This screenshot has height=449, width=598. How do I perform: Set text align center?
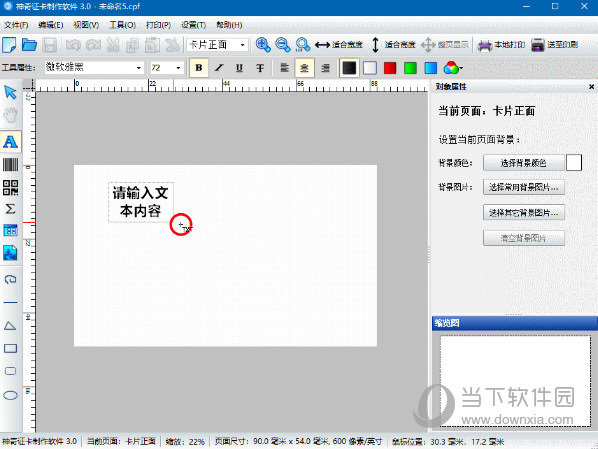click(304, 68)
